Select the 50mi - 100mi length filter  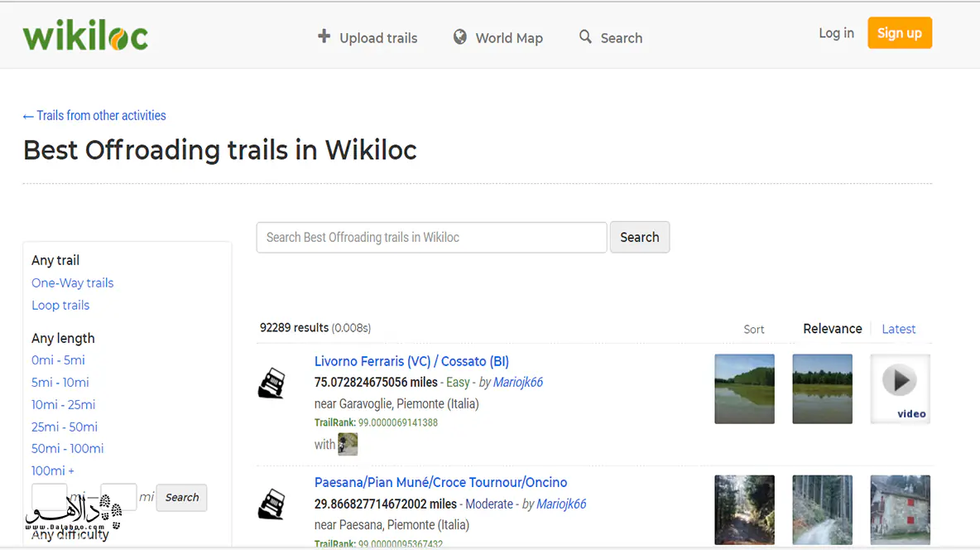68,449
